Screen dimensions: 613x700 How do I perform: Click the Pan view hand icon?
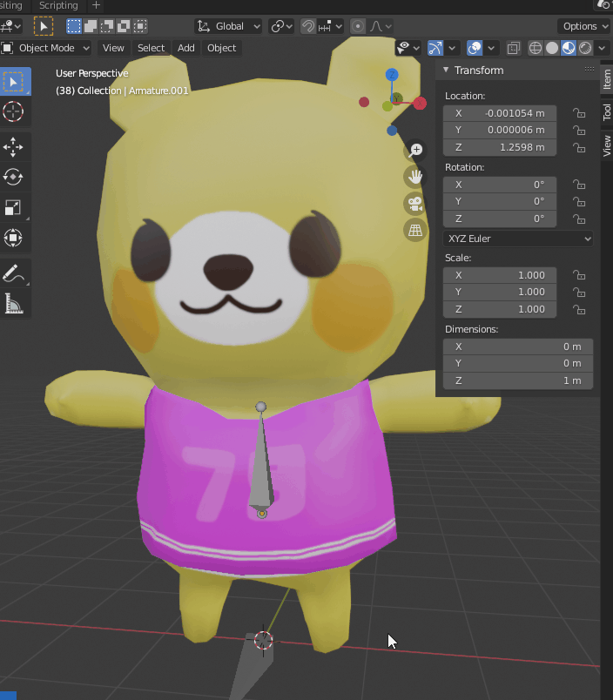pos(415,177)
